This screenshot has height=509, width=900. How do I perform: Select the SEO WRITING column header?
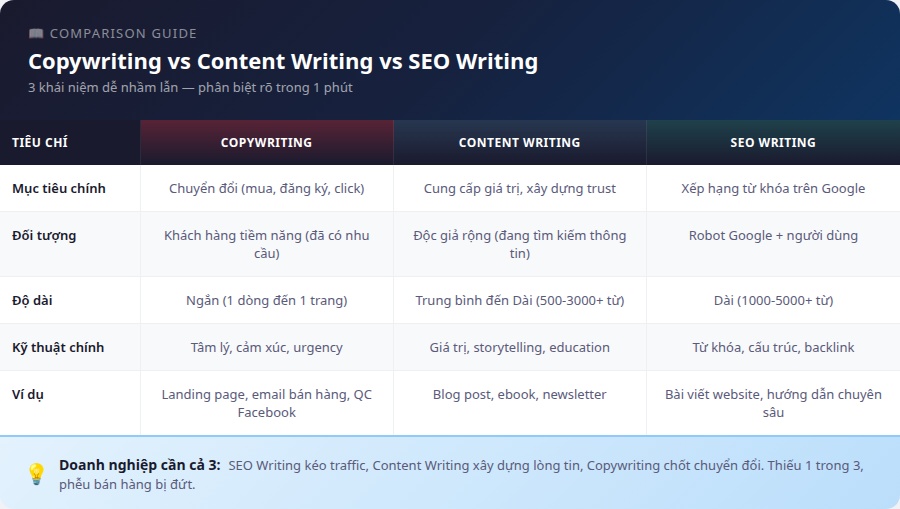773,142
